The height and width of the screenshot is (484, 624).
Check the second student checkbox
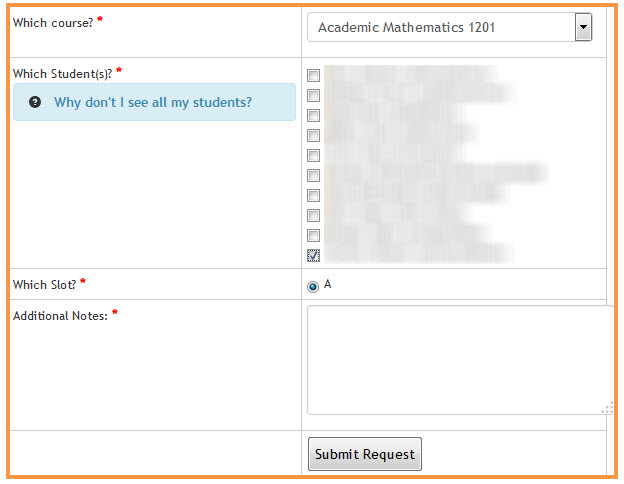tap(314, 95)
